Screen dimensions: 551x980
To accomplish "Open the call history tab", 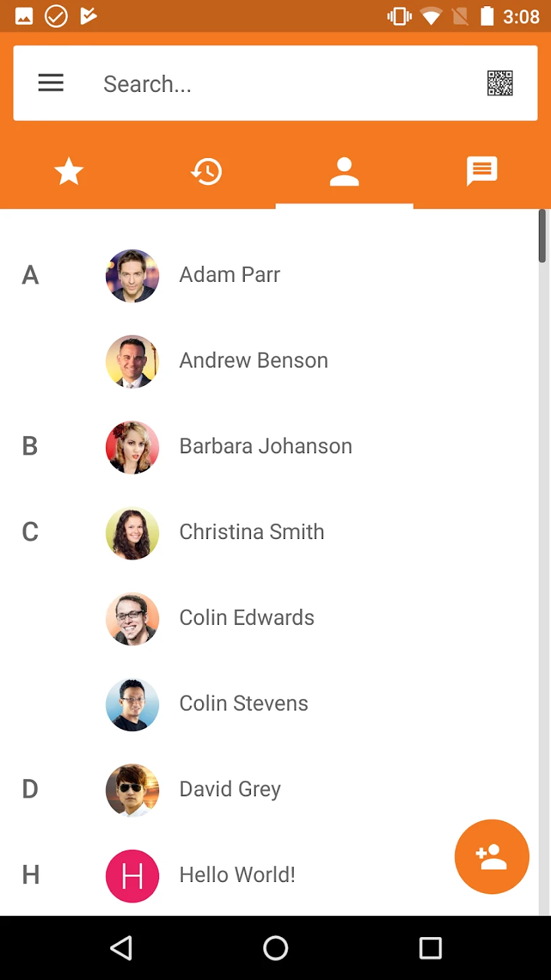I will point(206,171).
